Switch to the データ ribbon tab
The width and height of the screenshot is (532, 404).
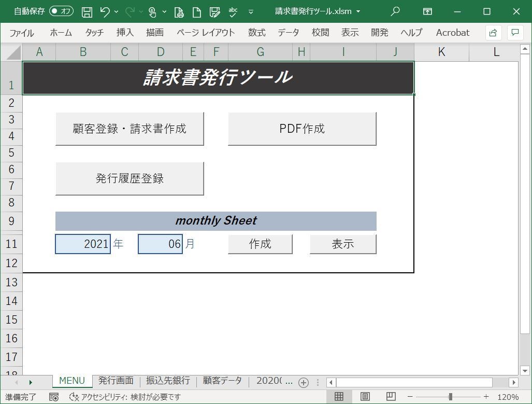pos(289,33)
